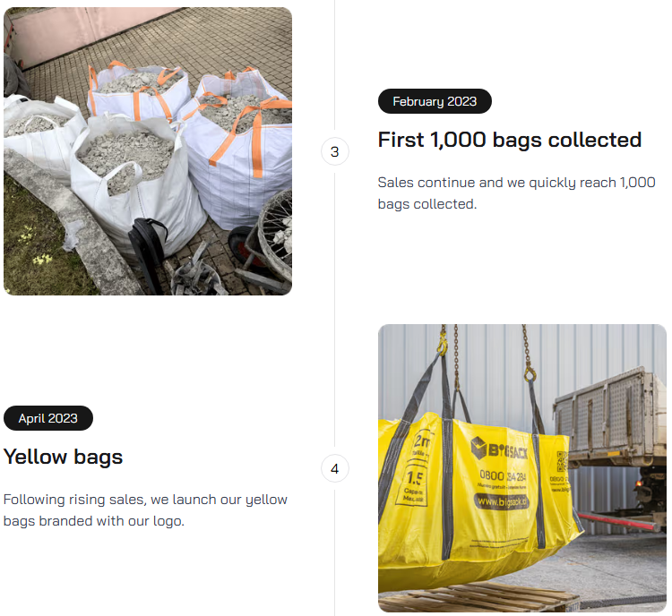672x616 pixels.
Task: Click the vertical timeline line between markers
Action: pos(335,309)
